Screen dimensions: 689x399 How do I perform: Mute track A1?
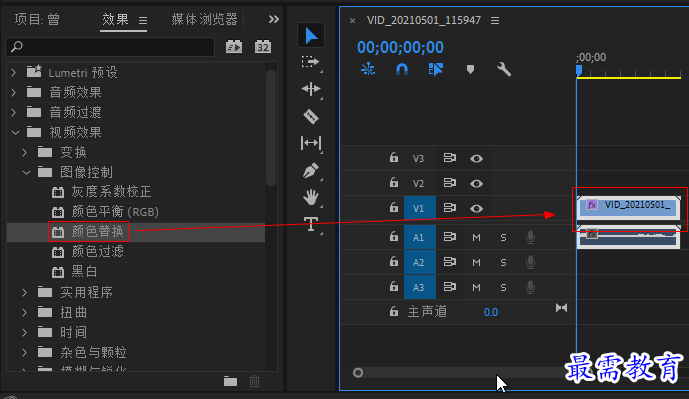(x=476, y=238)
